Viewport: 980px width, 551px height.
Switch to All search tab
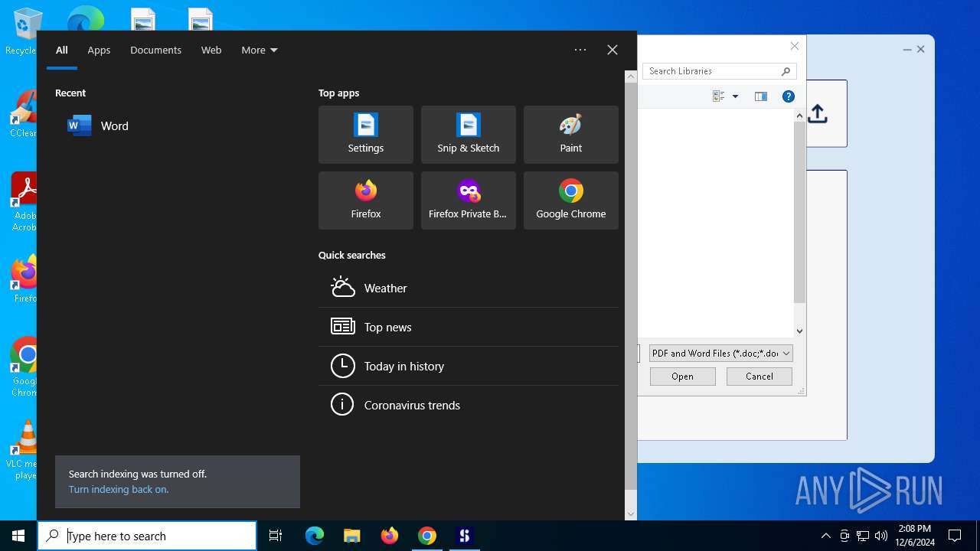[x=62, y=51]
